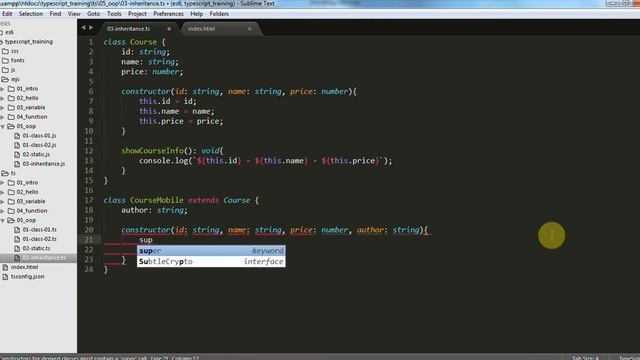Open 01-class-01.ts in sidebar
Viewport: 640px width, 360px height.
39,229
